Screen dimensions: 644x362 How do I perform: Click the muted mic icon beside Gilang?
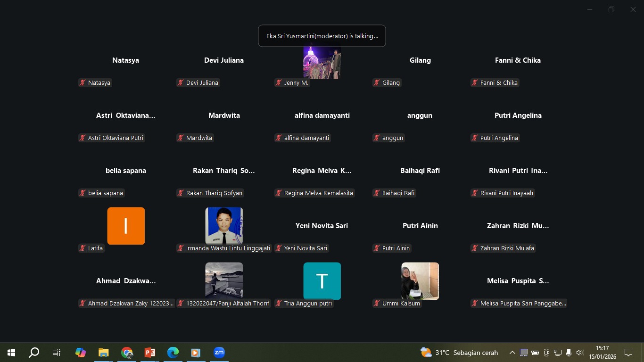[377, 83]
